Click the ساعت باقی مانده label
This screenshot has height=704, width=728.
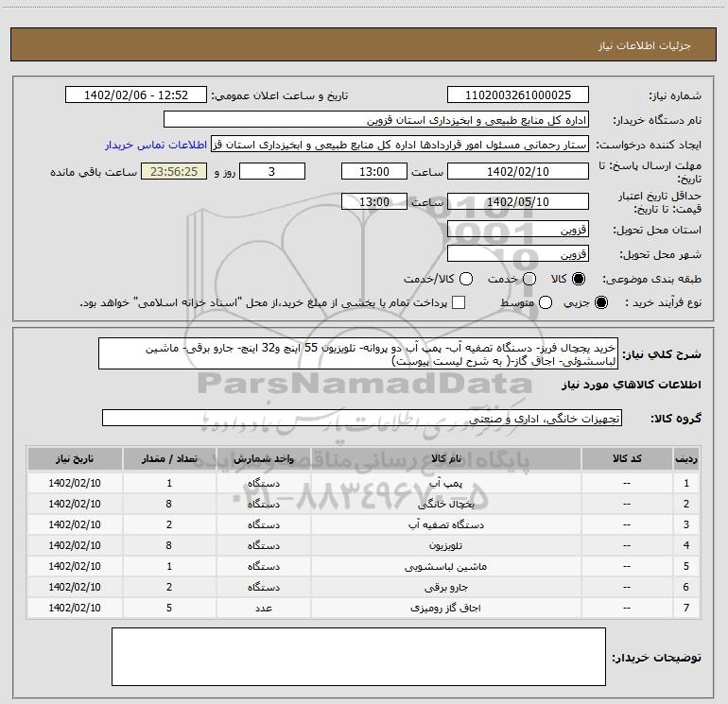(x=94, y=172)
